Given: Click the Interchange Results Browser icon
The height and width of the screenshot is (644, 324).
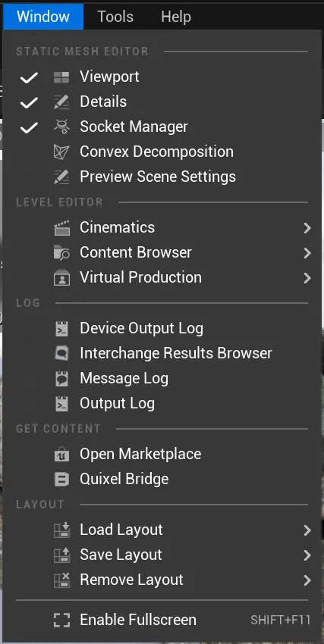Looking at the screenshot, I should click(61, 354).
